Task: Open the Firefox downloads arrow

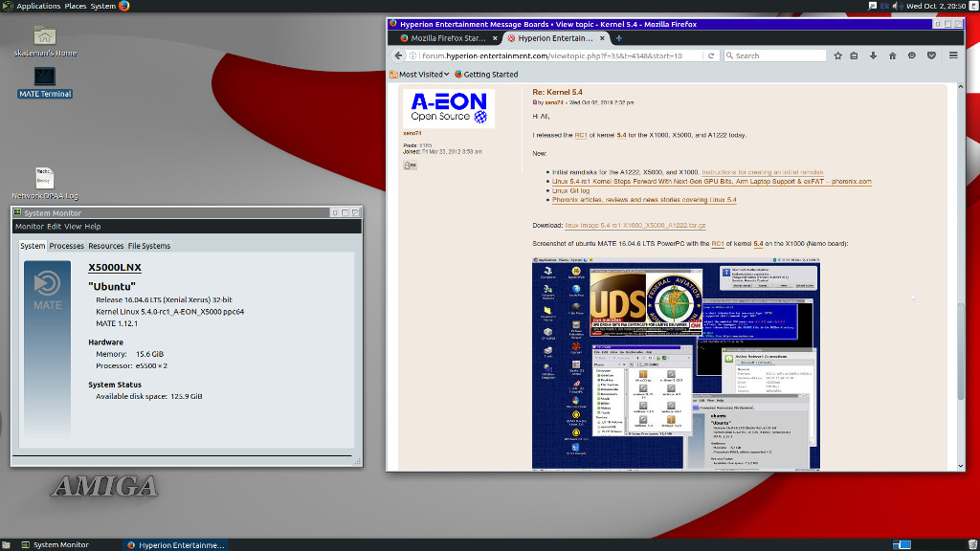Action: (873, 55)
